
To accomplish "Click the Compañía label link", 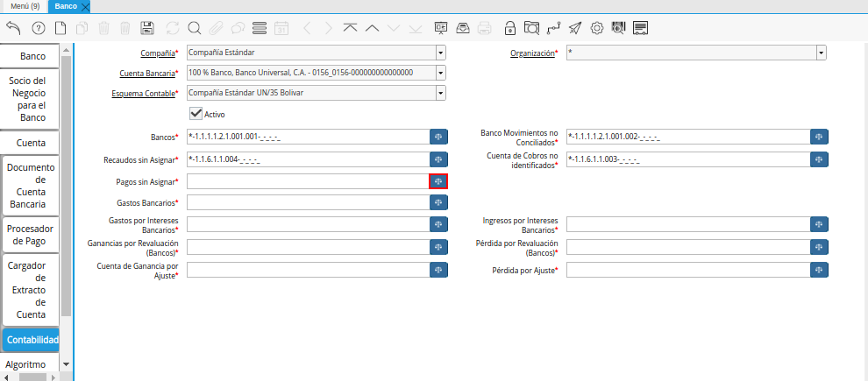I will pos(157,53).
